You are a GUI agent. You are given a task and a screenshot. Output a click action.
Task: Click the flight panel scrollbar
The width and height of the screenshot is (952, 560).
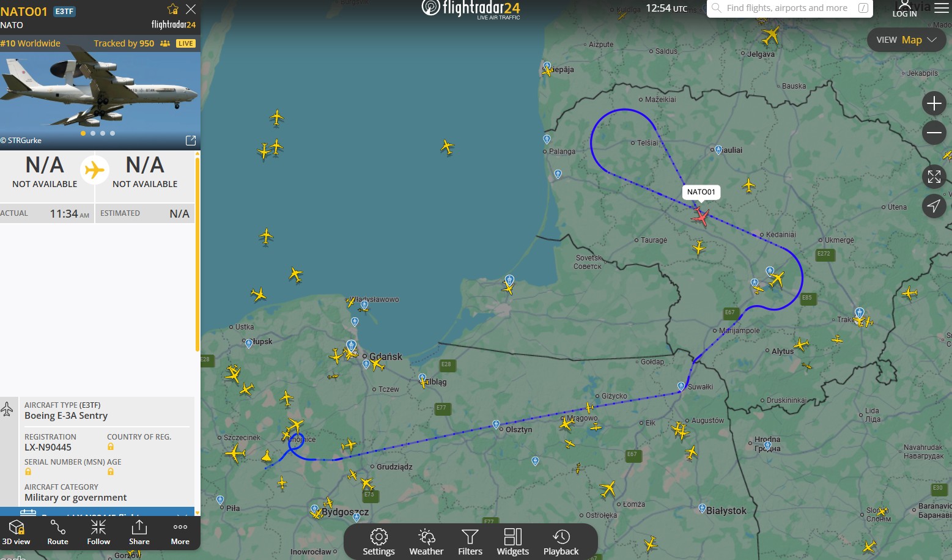[197, 254]
